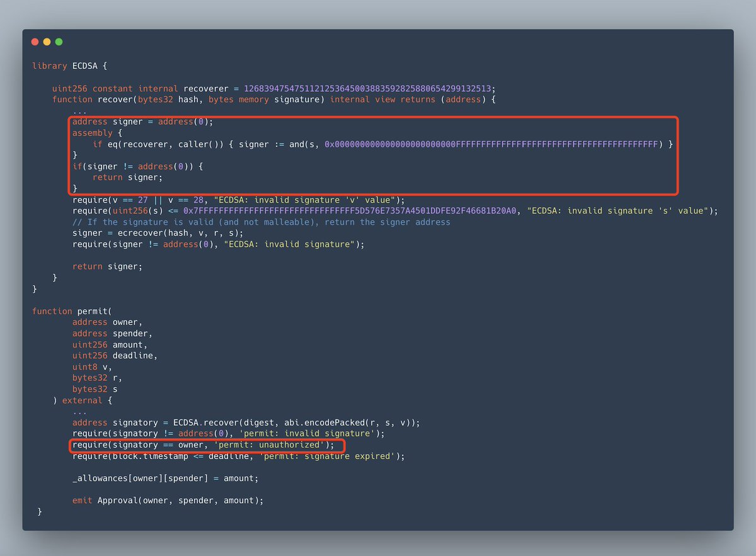Click the parameter line 'uint8 v,'
This screenshot has height=556, width=756.
coord(92,367)
